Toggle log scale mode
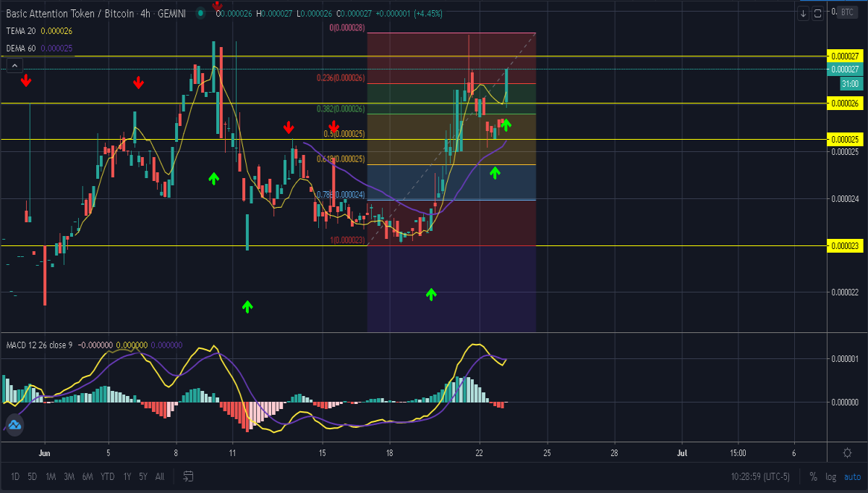This screenshot has height=493, width=868. click(x=831, y=476)
